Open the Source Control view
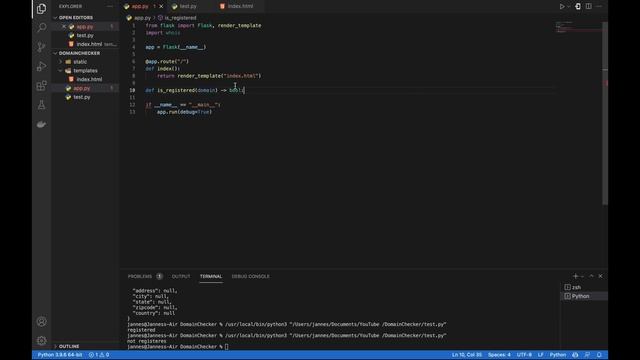The width and height of the screenshot is (640, 360). [41, 47]
